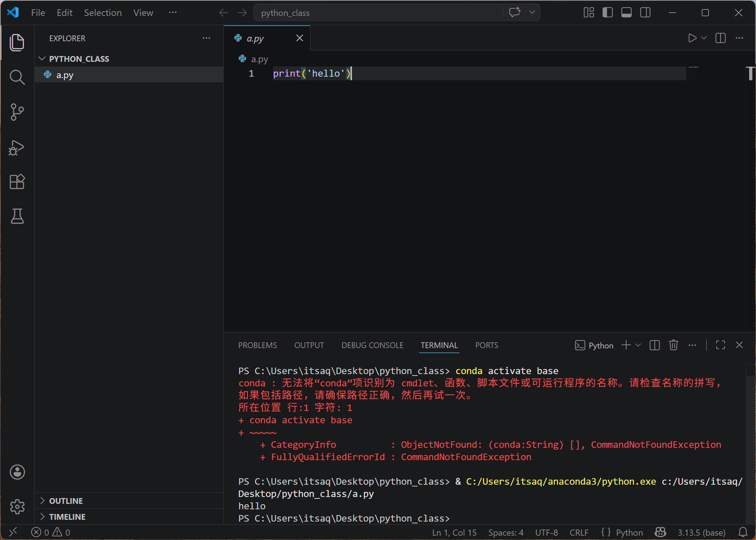756x540 pixels.
Task: Go back with navigation arrow
Action: click(x=223, y=13)
